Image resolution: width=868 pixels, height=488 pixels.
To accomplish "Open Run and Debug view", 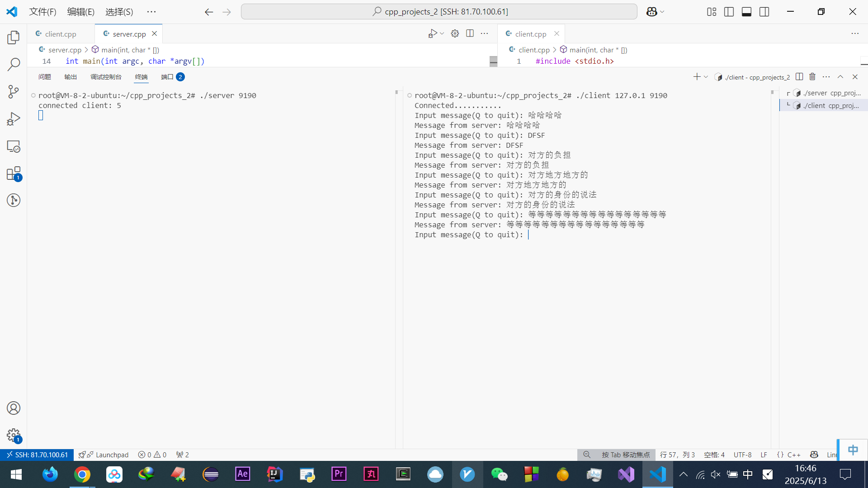I will tap(14, 119).
